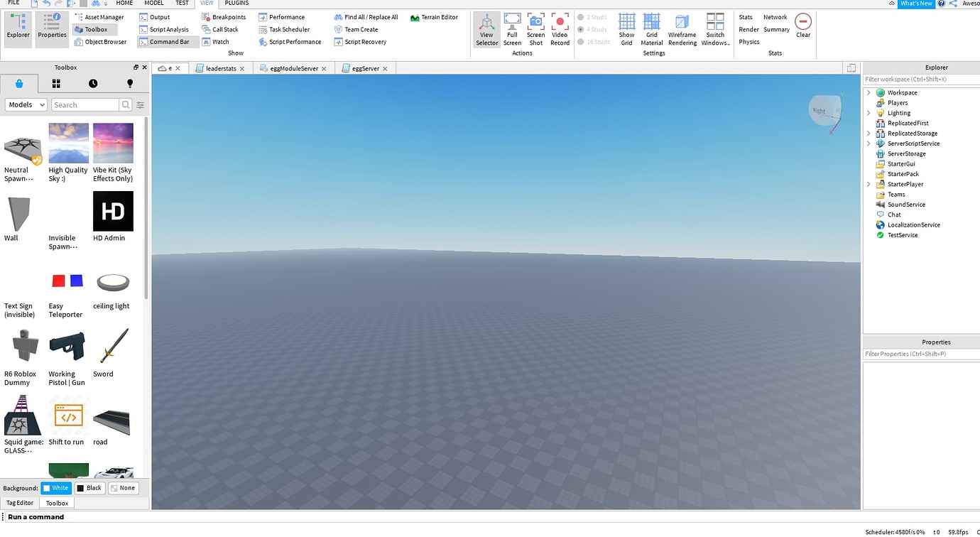Viewport: 980px width, 537px height.
Task: Enter Full Screen mode
Action: click(x=512, y=29)
